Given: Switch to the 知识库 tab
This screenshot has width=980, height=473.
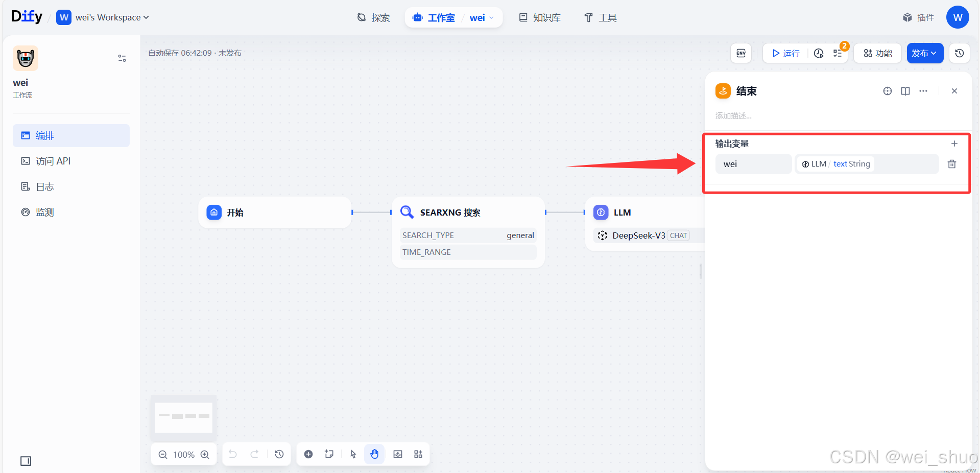Looking at the screenshot, I should point(540,18).
